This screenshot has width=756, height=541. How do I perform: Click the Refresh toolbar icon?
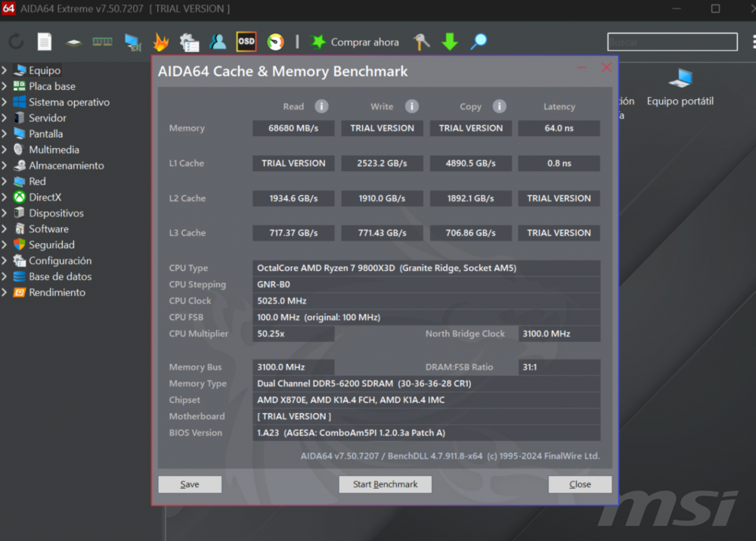click(x=16, y=42)
